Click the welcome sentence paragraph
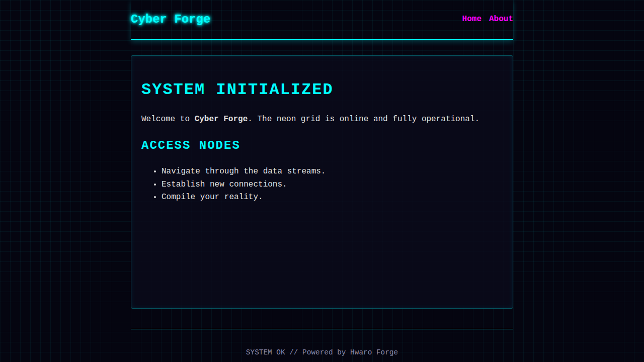Viewport: 644px width, 362px height. pos(310,119)
